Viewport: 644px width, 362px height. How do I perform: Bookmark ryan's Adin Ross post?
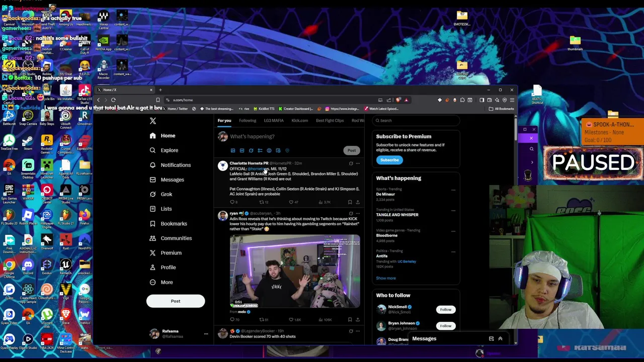pyautogui.click(x=350, y=319)
